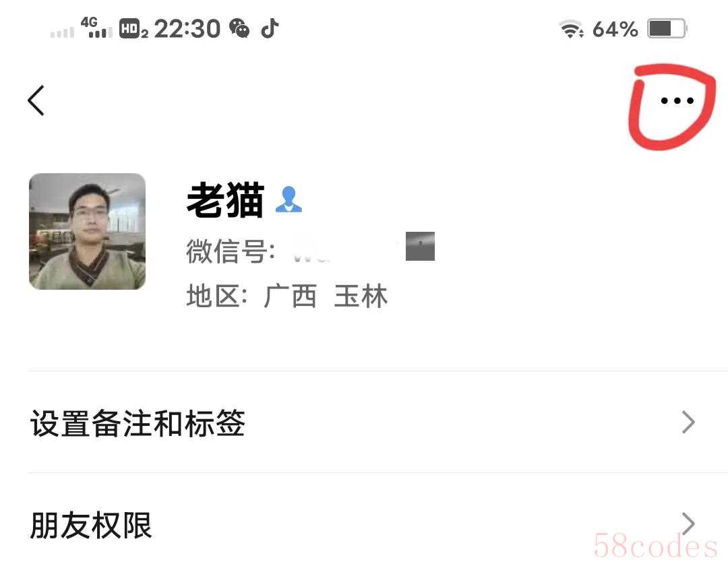
Task: Tap the back arrow to leave the profile
Action: (36, 100)
